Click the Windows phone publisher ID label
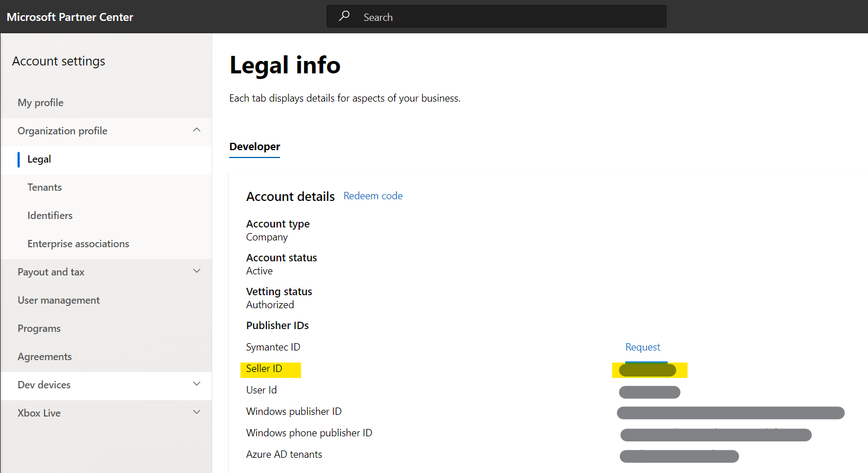The image size is (868, 473). tap(309, 433)
